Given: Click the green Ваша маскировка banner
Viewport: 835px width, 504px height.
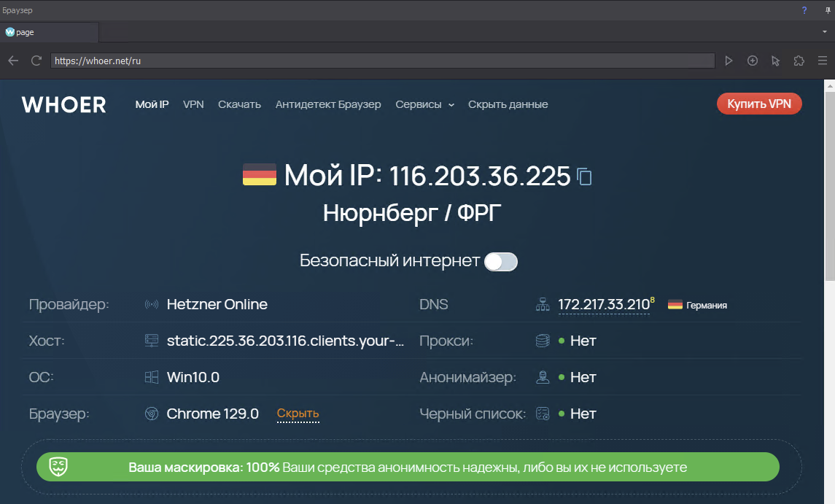Looking at the screenshot, I should click(x=408, y=467).
